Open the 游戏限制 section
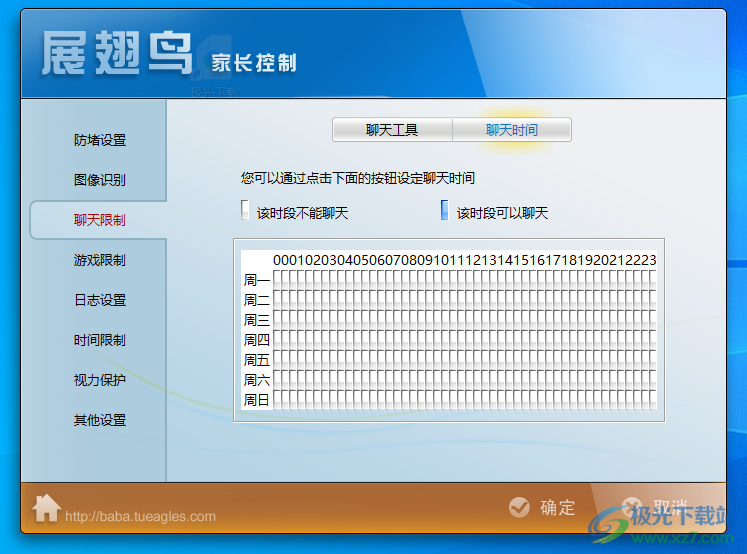This screenshot has width=747, height=554. [x=99, y=260]
